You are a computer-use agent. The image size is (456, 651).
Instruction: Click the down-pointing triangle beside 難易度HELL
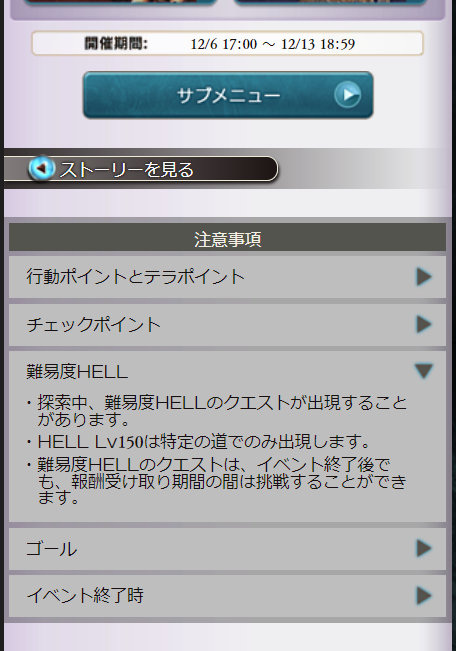(x=424, y=371)
